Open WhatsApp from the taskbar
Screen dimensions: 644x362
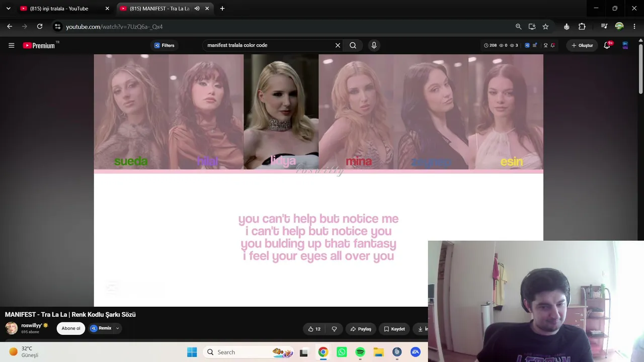pos(342,352)
